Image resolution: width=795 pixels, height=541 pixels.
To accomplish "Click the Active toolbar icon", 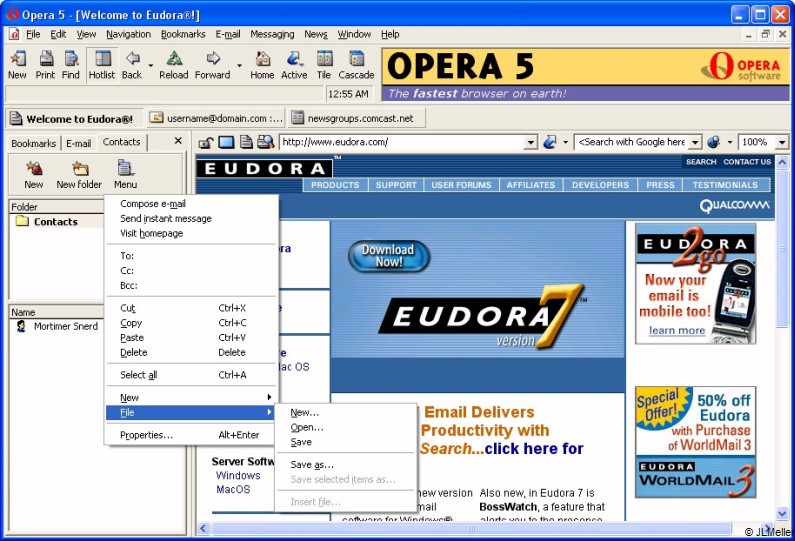I will (x=294, y=65).
